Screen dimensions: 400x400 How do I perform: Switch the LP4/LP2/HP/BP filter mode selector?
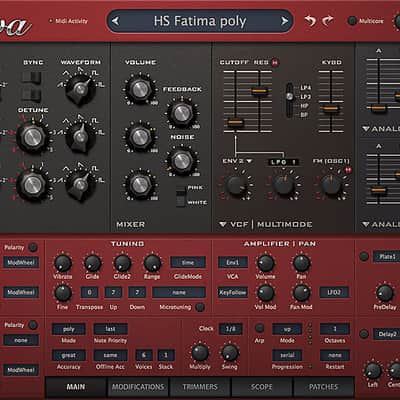click(x=290, y=100)
